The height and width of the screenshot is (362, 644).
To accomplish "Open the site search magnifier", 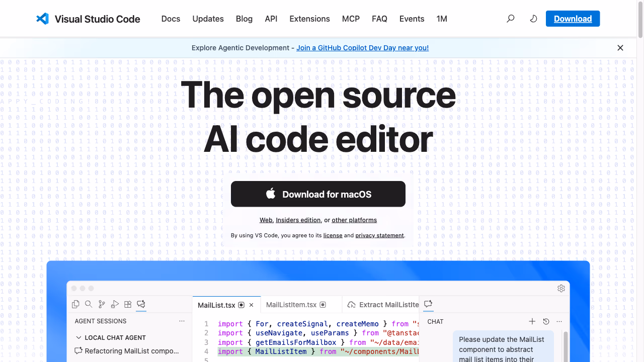I will (x=511, y=19).
